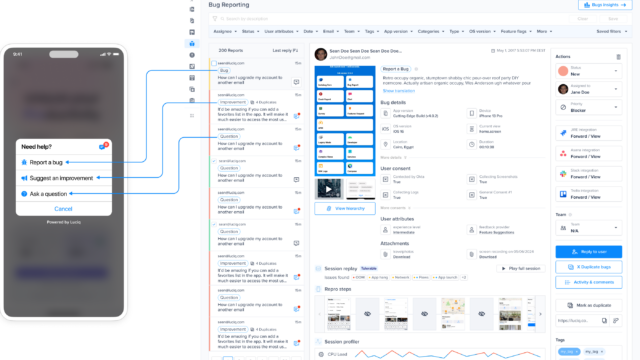Image resolution: width=640 pixels, height=360 pixels.
Task: Change the Status New dropdown in Actions
Action: tap(589, 71)
